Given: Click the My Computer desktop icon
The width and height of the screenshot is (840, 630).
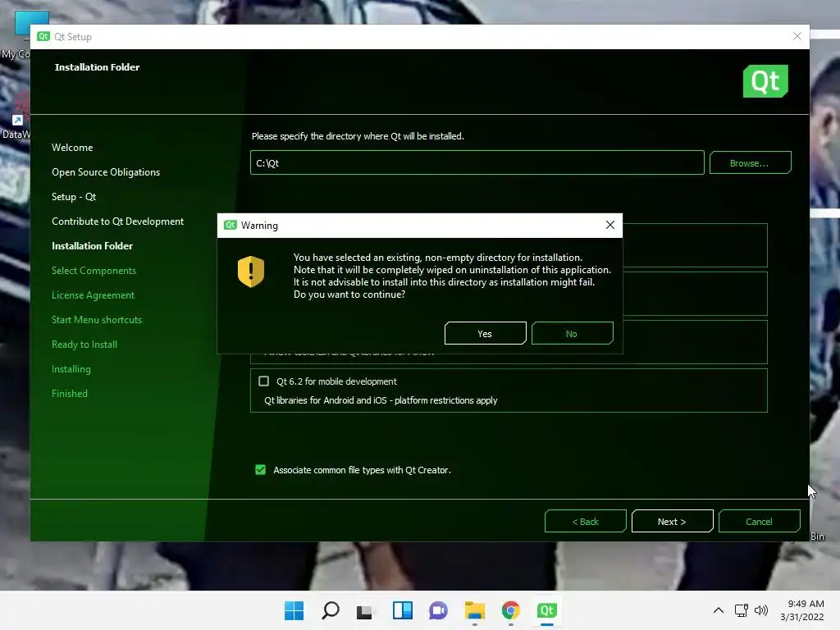Looking at the screenshot, I should point(16,35).
